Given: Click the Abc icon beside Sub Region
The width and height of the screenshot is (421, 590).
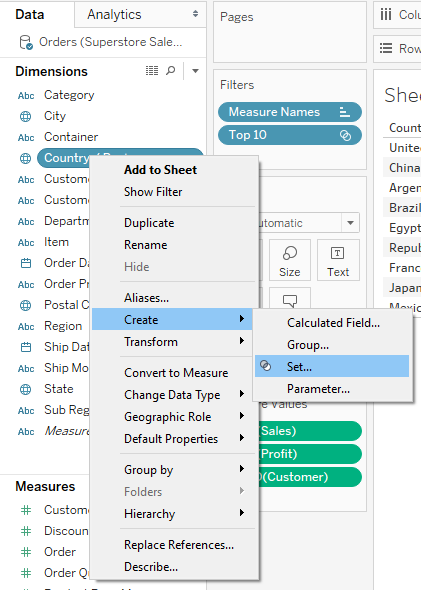Looking at the screenshot, I should click(26, 411).
